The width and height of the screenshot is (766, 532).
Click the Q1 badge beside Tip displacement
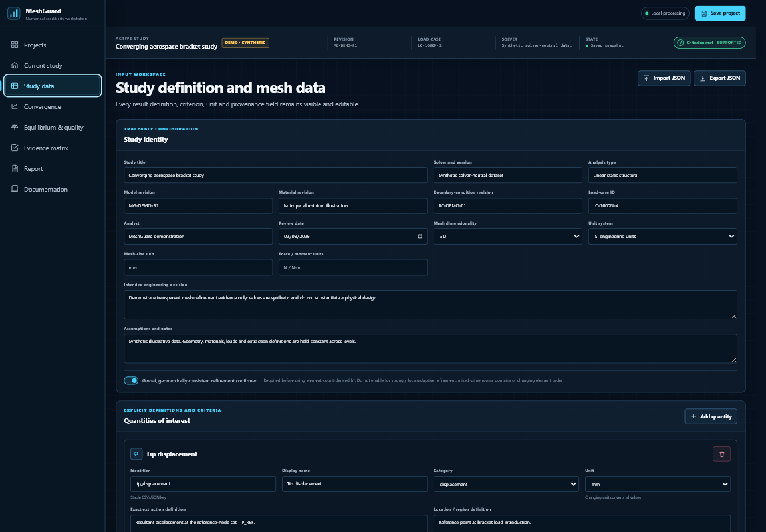click(136, 454)
